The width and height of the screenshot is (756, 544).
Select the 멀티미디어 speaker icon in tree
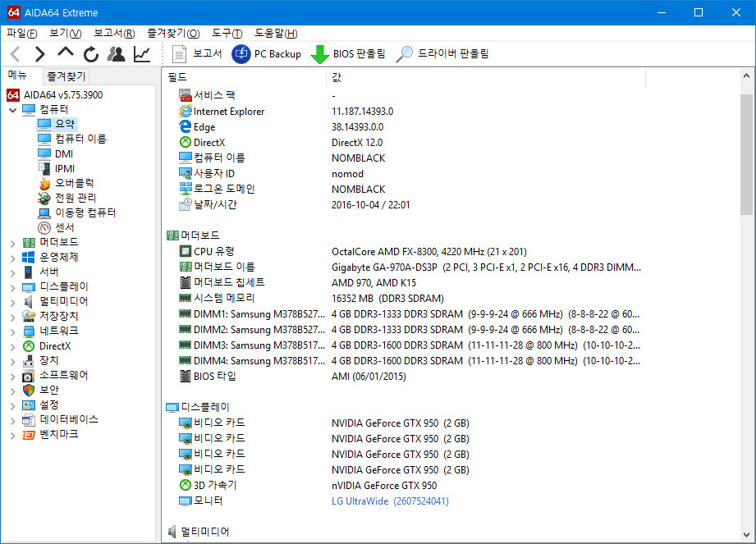click(x=29, y=302)
